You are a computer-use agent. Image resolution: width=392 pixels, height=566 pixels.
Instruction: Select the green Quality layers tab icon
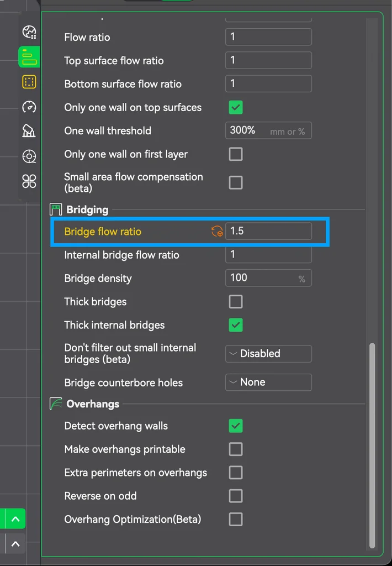pos(29,56)
